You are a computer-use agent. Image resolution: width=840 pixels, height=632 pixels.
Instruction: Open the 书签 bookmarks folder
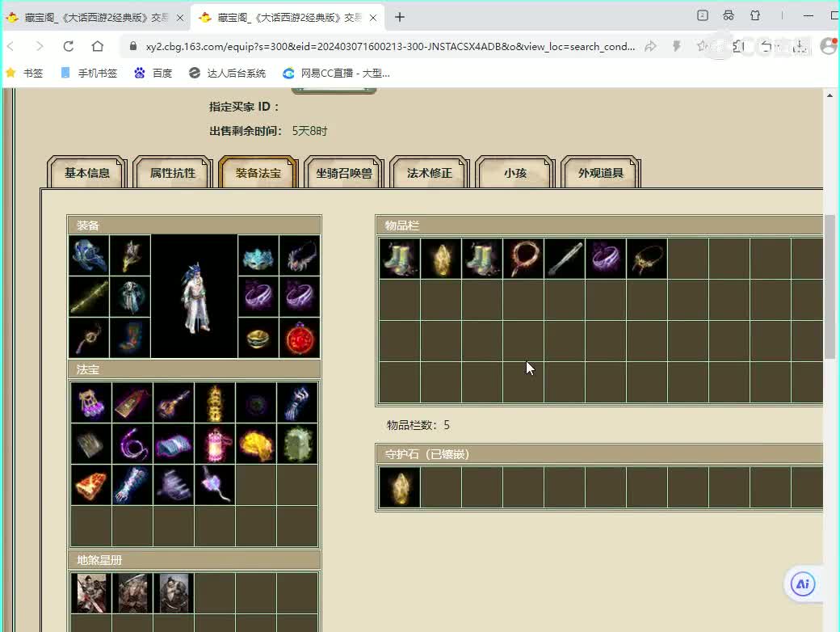(25, 73)
